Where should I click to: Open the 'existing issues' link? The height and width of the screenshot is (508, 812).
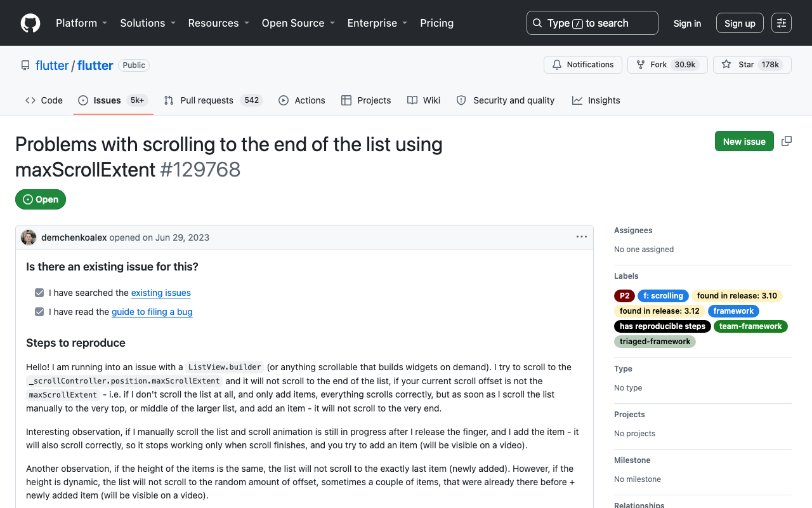tap(161, 293)
